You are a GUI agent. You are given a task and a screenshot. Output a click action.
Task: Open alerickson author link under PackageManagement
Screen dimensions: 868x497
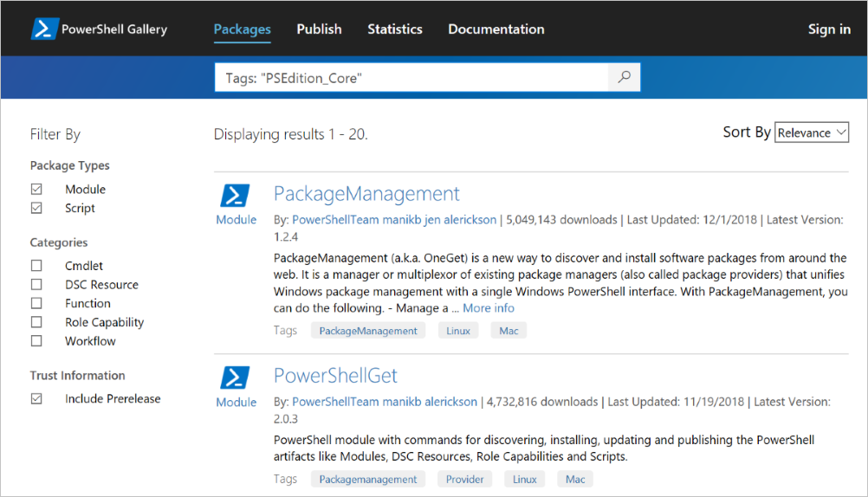pyautogui.click(x=470, y=220)
